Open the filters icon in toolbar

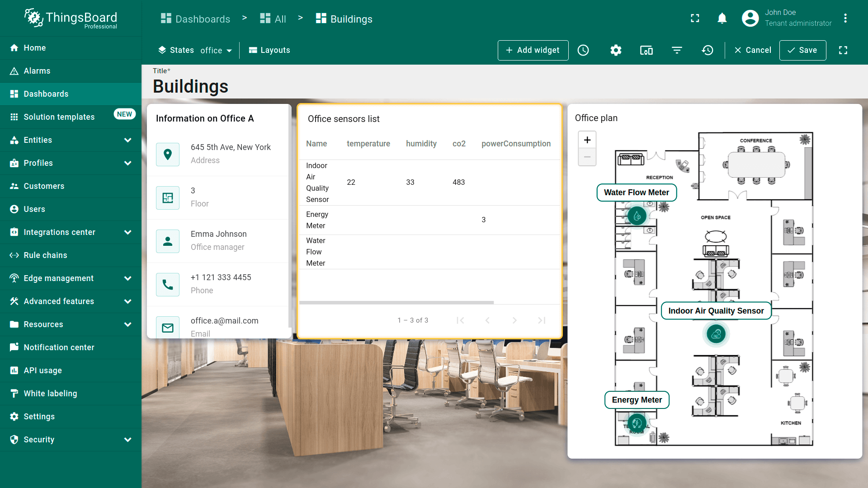pyautogui.click(x=677, y=50)
